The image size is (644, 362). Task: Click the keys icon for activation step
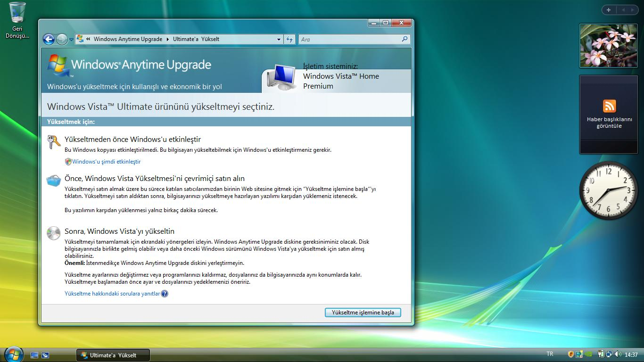54,141
